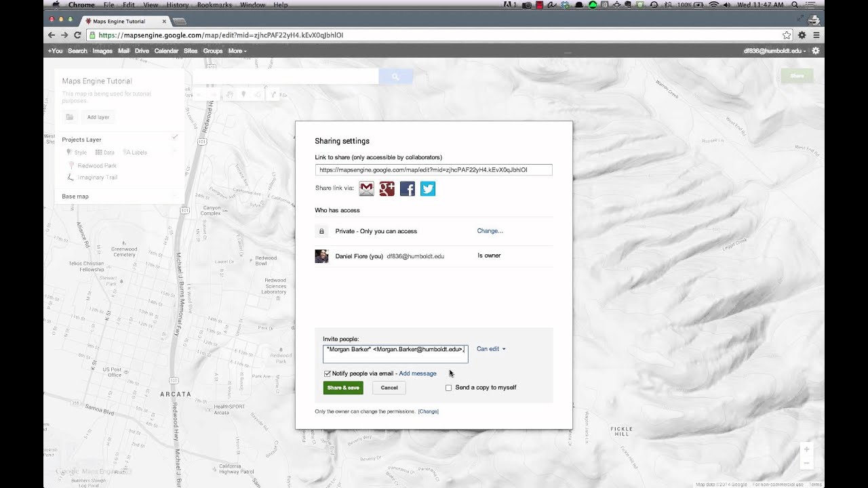Open the History menu
Viewport: 868px width, 488px height.
177,5
